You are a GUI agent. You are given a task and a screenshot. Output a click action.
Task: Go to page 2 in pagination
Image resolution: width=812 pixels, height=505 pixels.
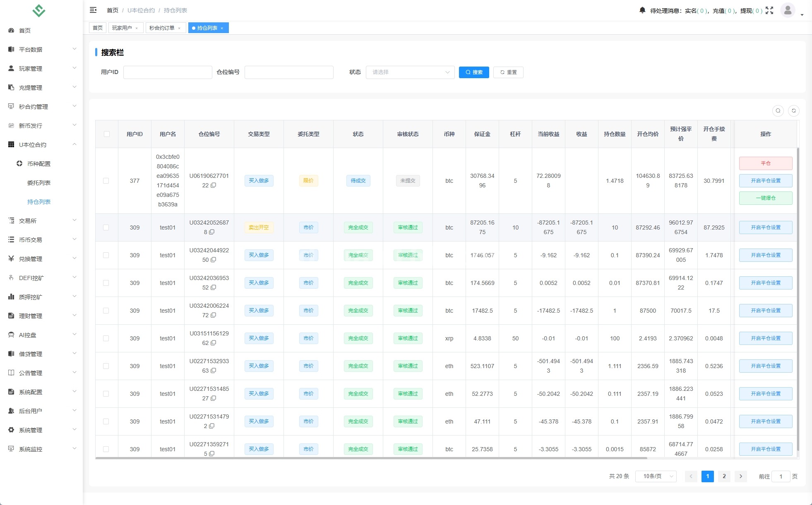pyautogui.click(x=724, y=476)
